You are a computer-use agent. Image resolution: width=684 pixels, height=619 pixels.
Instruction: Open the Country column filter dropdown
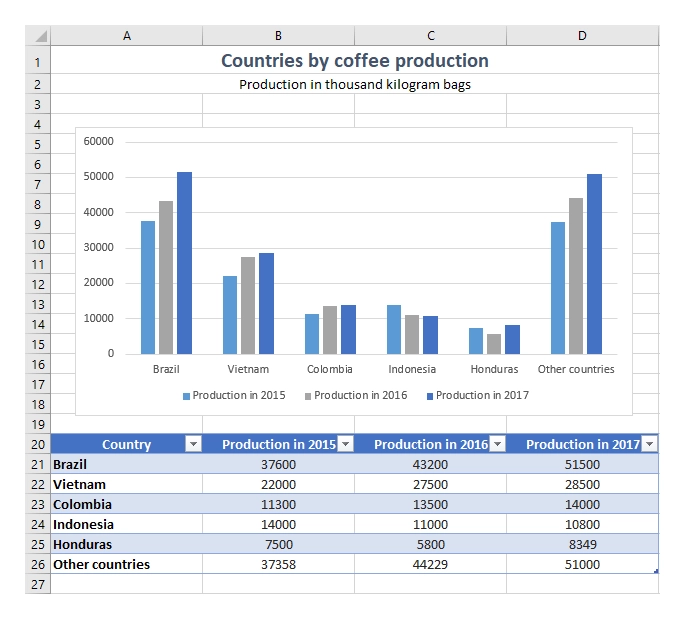[x=193, y=444]
